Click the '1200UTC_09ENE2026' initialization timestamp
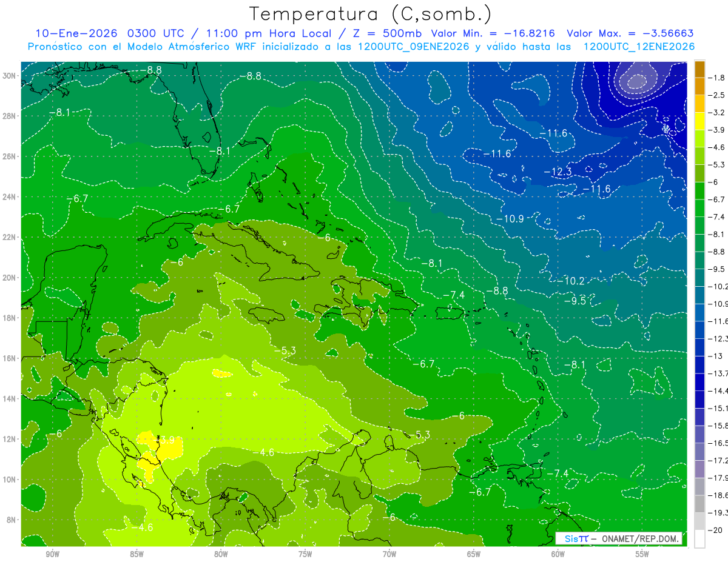The image size is (728, 562). [x=414, y=47]
